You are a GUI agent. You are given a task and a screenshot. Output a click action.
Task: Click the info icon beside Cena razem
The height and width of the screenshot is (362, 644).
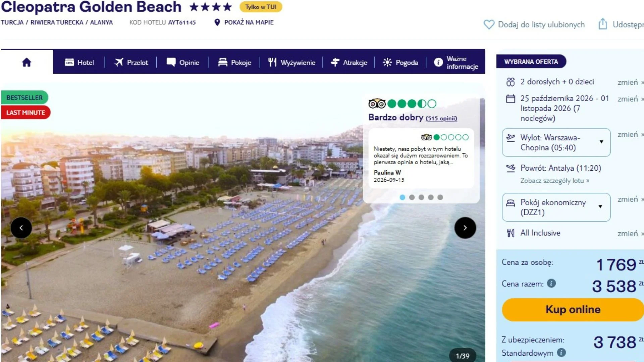coord(551,283)
